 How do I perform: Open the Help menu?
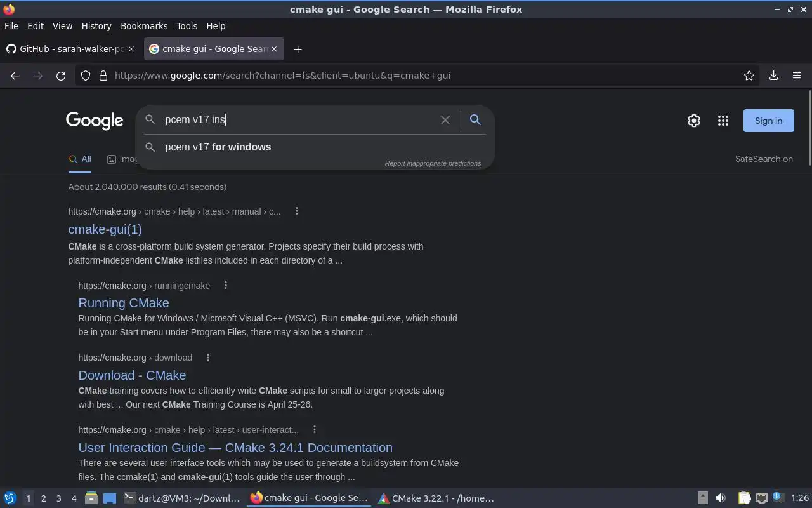click(216, 26)
